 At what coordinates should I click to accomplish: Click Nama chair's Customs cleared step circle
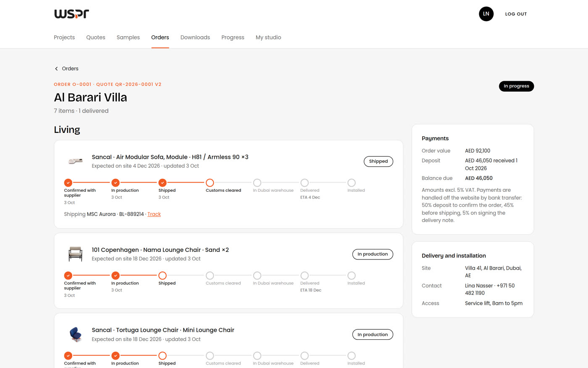pyautogui.click(x=210, y=275)
